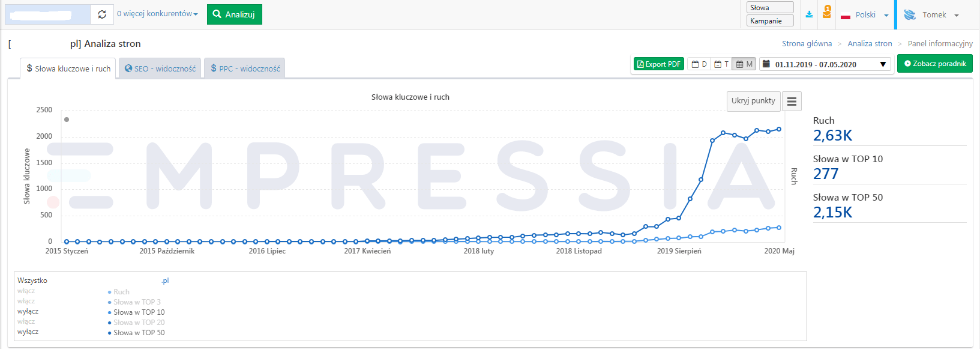Select weekly view T toggle
Image resolution: width=980 pixels, height=349 pixels.
[x=721, y=64]
